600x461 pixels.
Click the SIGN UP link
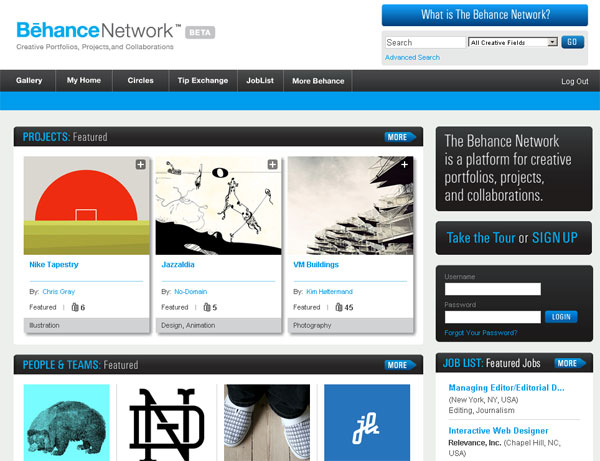[554, 238]
